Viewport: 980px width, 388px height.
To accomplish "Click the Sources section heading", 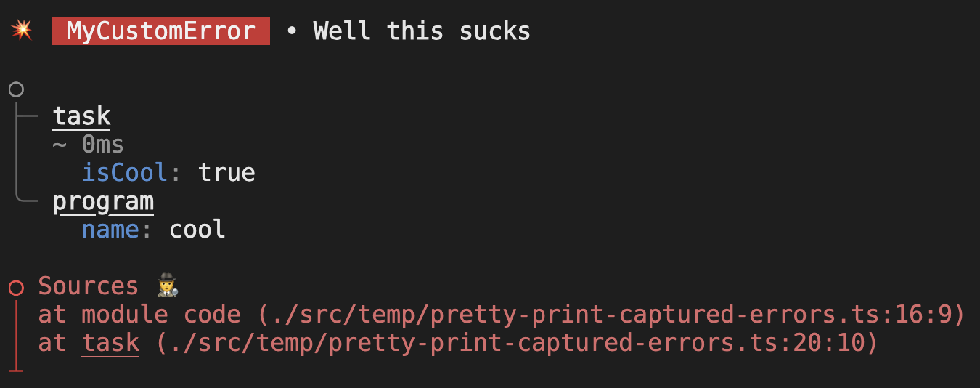I will (x=89, y=286).
